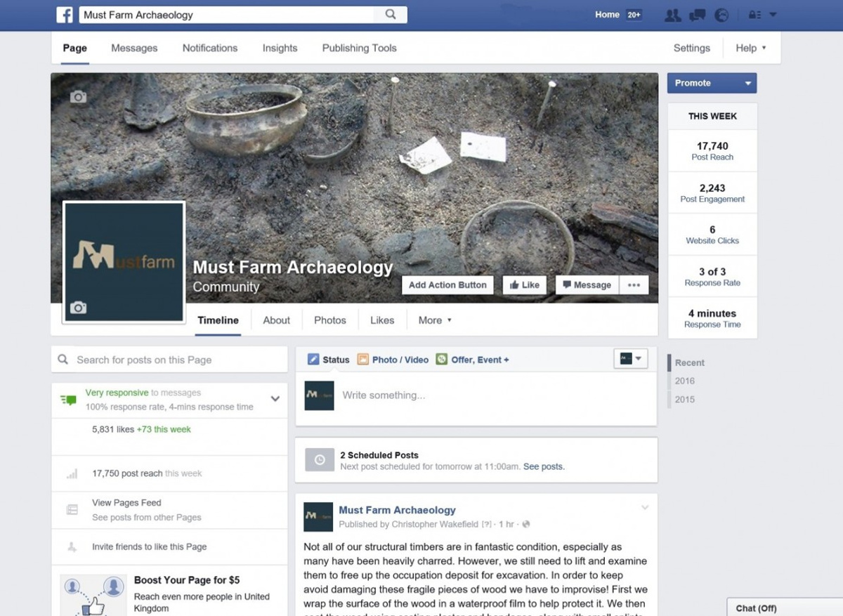This screenshot has height=616, width=843.
Task: Open the friend requests icon
Action: [672, 15]
